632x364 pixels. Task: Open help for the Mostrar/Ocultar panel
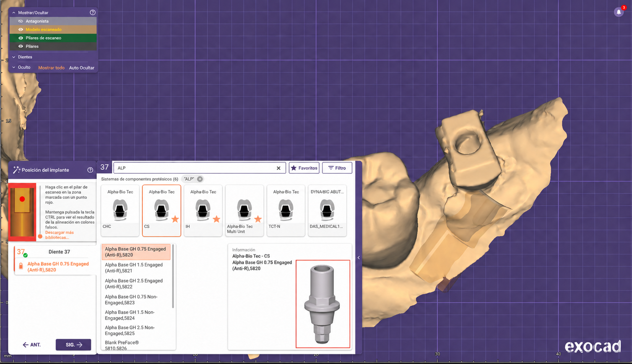[93, 13]
